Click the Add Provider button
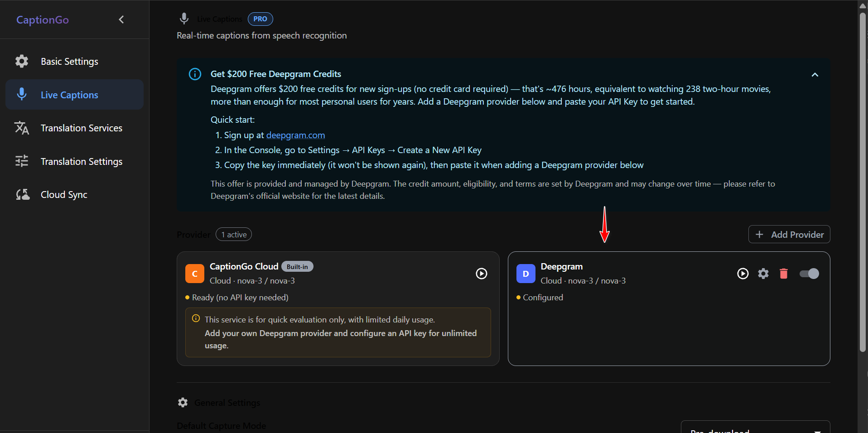 point(789,235)
